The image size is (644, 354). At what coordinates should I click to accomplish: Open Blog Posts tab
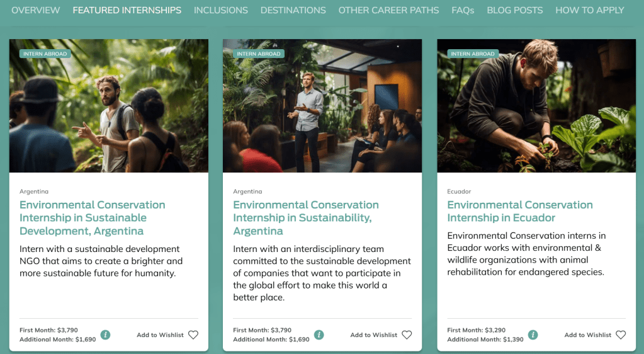click(x=515, y=10)
